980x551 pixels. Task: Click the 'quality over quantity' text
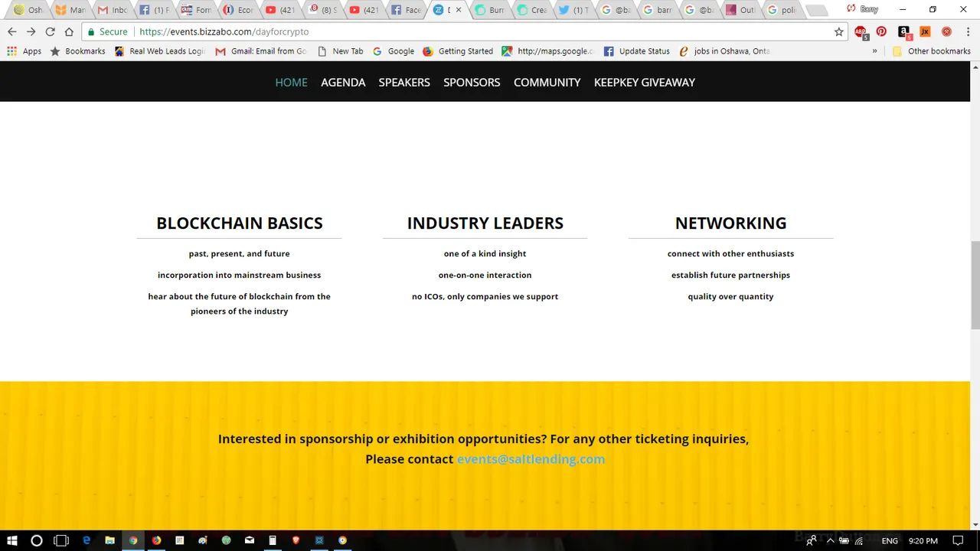730,296
